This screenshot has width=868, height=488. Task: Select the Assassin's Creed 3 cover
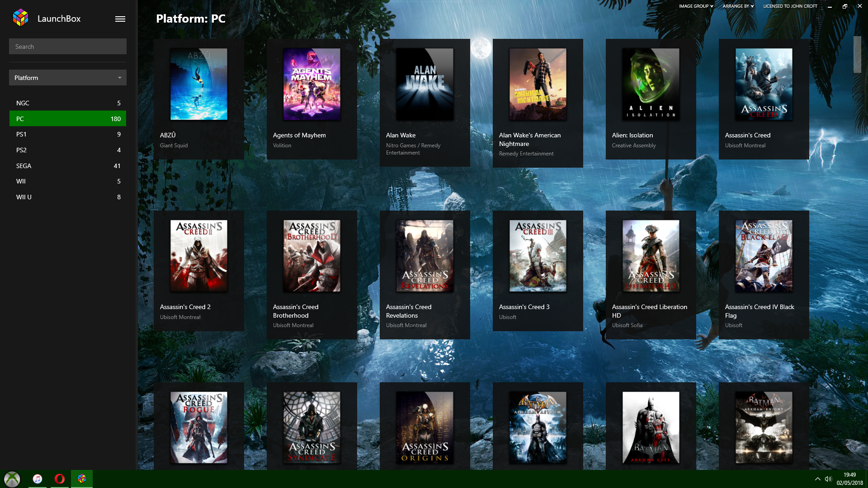[538, 256]
